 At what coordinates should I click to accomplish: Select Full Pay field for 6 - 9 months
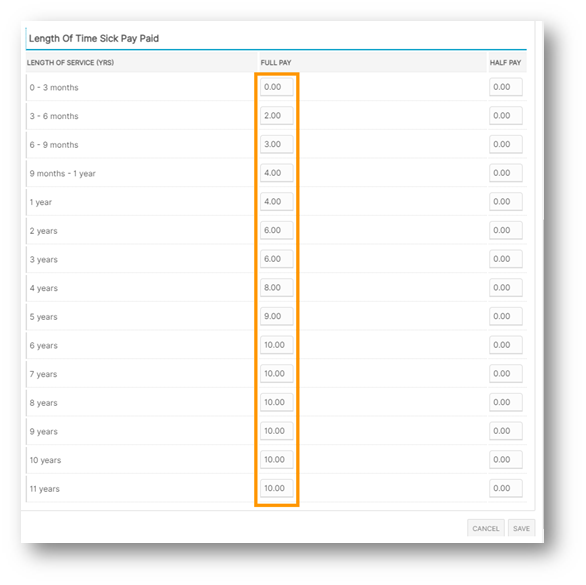tap(277, 144)
